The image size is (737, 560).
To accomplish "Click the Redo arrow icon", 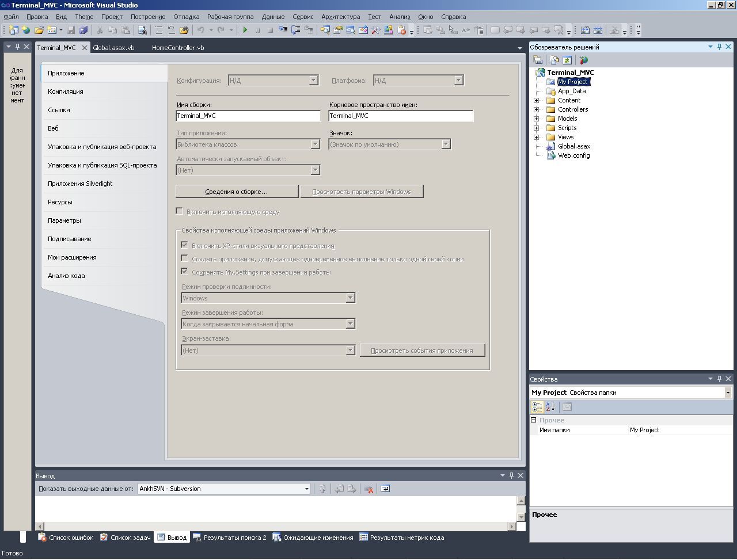I will pyautogui.click(x=221, y=30).
